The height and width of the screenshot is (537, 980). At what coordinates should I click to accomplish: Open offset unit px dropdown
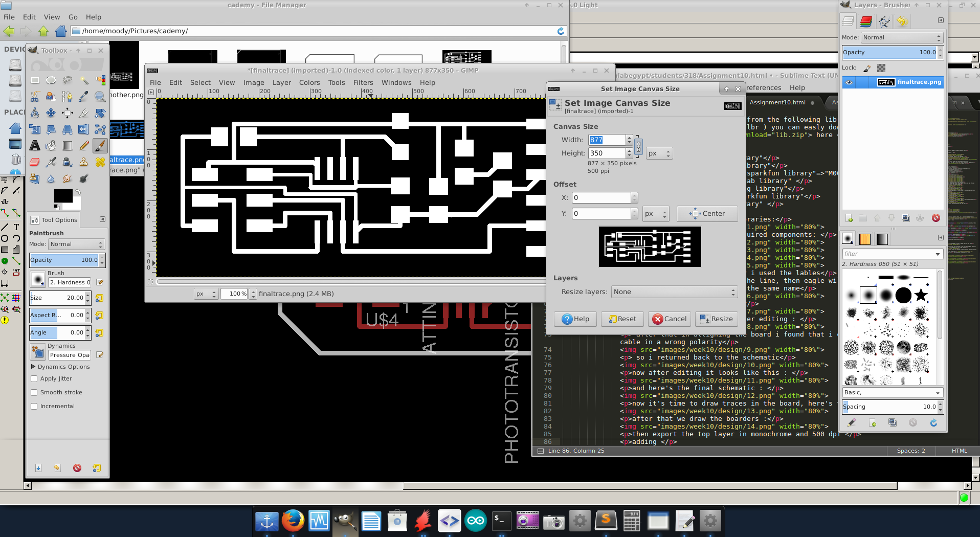pyautogui.click(x=655, y=214)
